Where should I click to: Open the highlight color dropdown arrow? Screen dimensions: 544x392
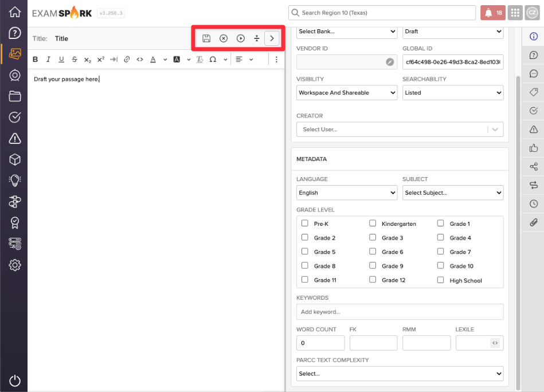tap(189, 60)
